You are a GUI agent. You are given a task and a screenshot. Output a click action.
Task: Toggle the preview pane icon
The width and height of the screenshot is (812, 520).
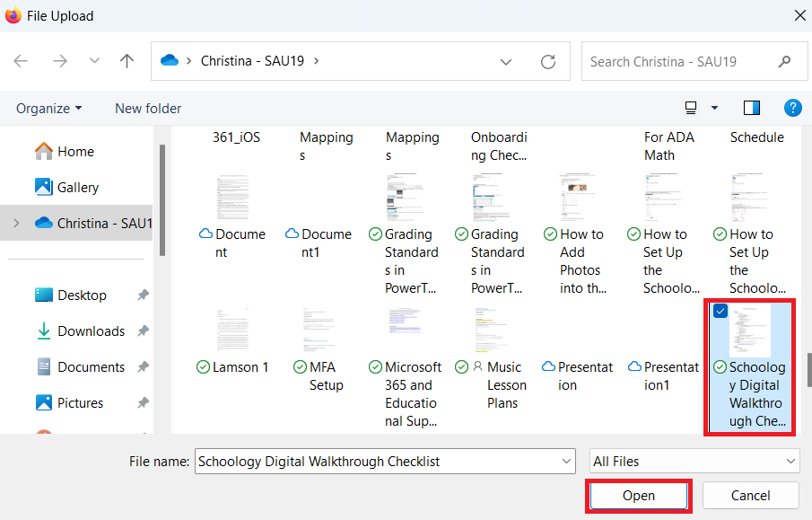point(752,108)
